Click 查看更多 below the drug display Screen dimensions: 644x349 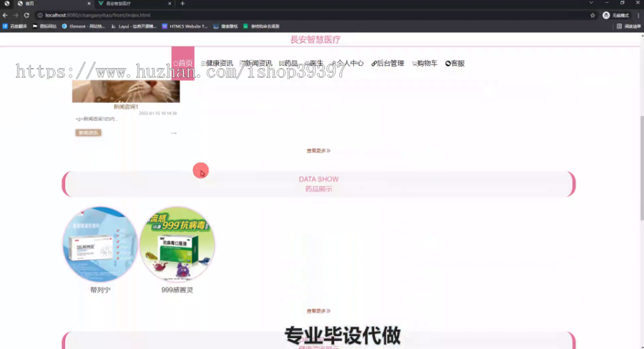tap(318, 311)
